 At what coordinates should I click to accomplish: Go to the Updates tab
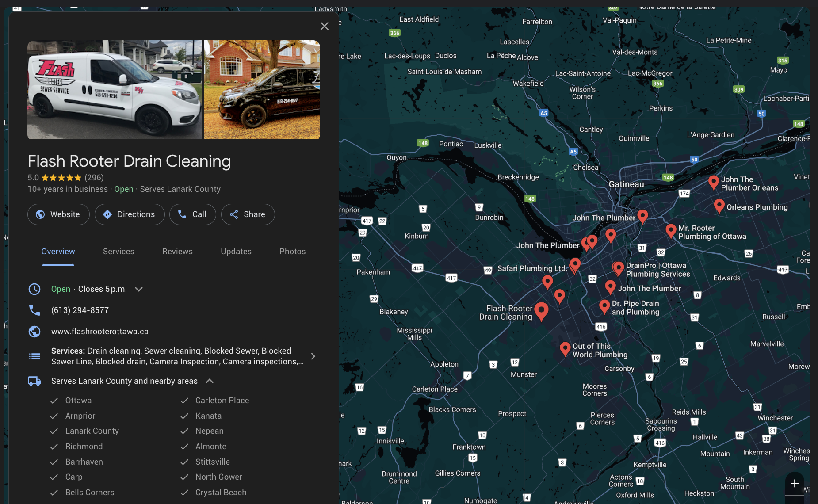tap(236, 252)
